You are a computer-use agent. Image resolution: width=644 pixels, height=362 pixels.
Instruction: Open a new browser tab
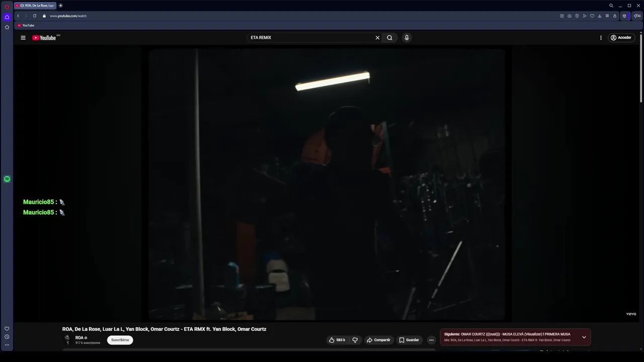pyautogui.click(x=60, y=6)
